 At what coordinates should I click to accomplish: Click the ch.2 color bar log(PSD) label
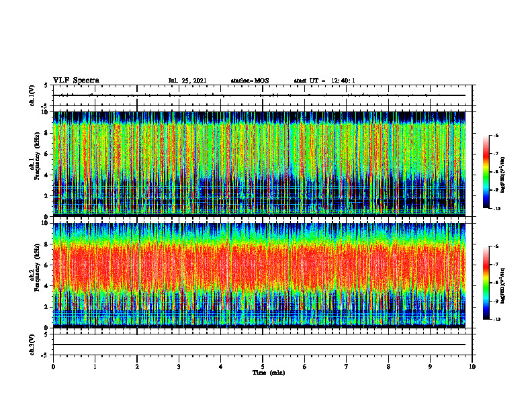click(503, 285)
